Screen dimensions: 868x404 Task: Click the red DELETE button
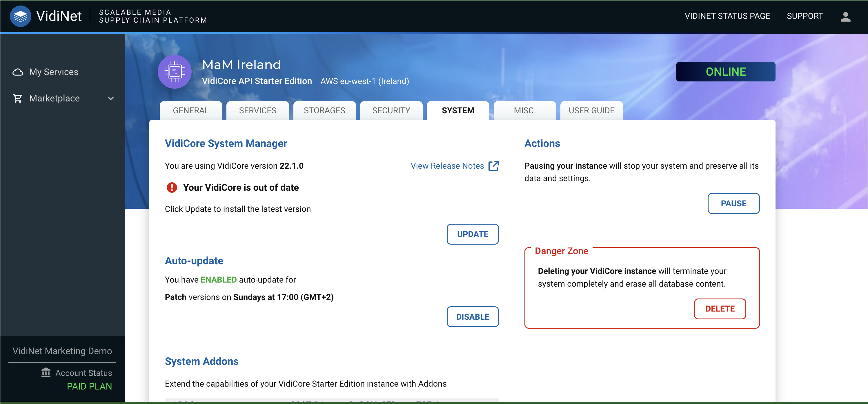(x=720, y=309)
